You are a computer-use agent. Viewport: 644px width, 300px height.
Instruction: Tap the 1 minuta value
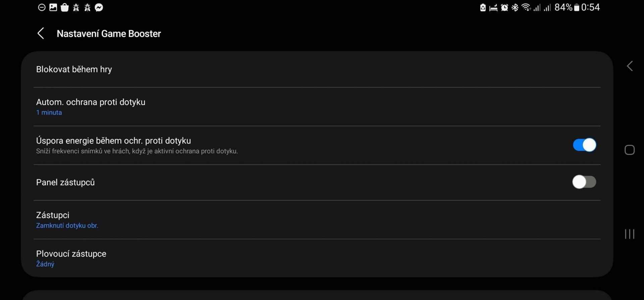[x=49, y=113]
